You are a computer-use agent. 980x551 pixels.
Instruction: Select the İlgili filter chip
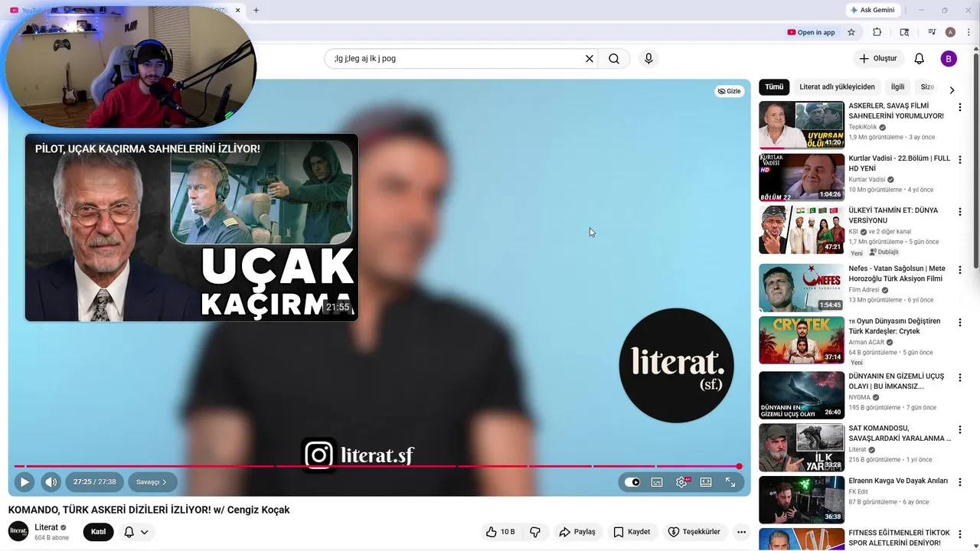pos(898,87)
